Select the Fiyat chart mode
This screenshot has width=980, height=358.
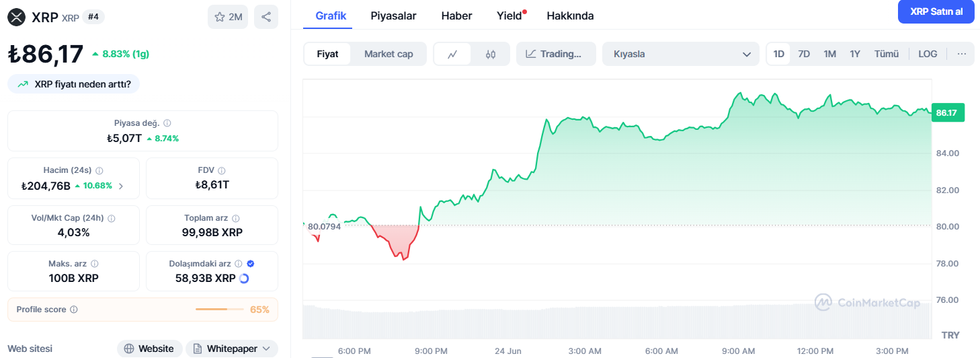click(x=328, y=54)
